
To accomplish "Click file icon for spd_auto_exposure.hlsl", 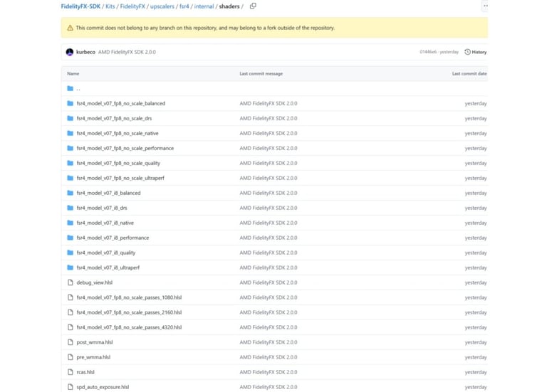I will point(70,387).
